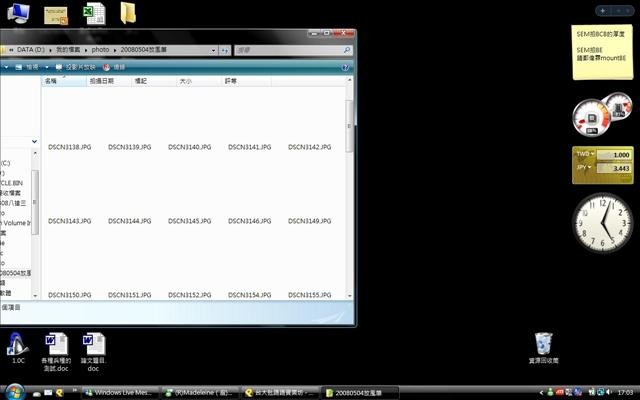Viewport: 640px width, 400px height.
Task: Click the 1.000 TWD amount field
Action: [x=614, y=155]
